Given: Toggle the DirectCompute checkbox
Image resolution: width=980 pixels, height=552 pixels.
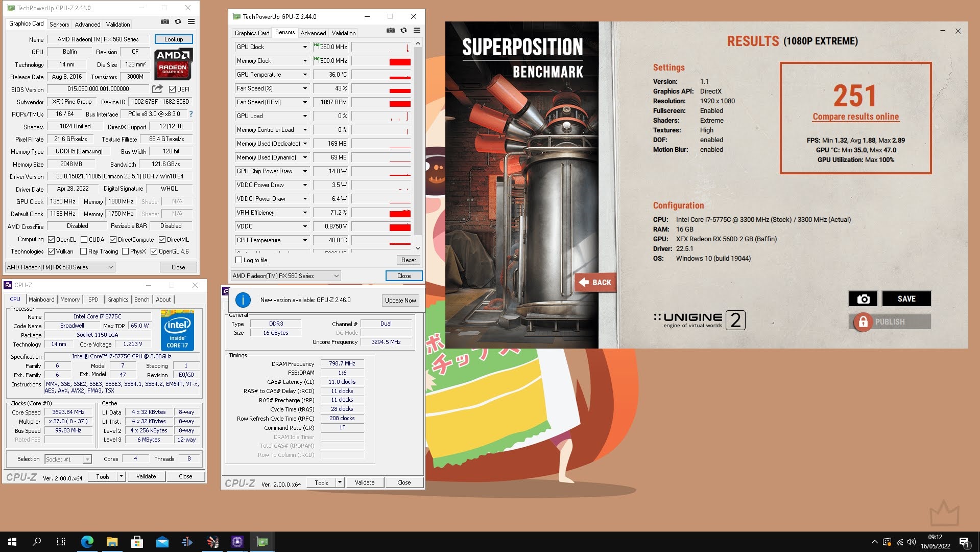Looking at the screenshot, I should pos(113,240).
